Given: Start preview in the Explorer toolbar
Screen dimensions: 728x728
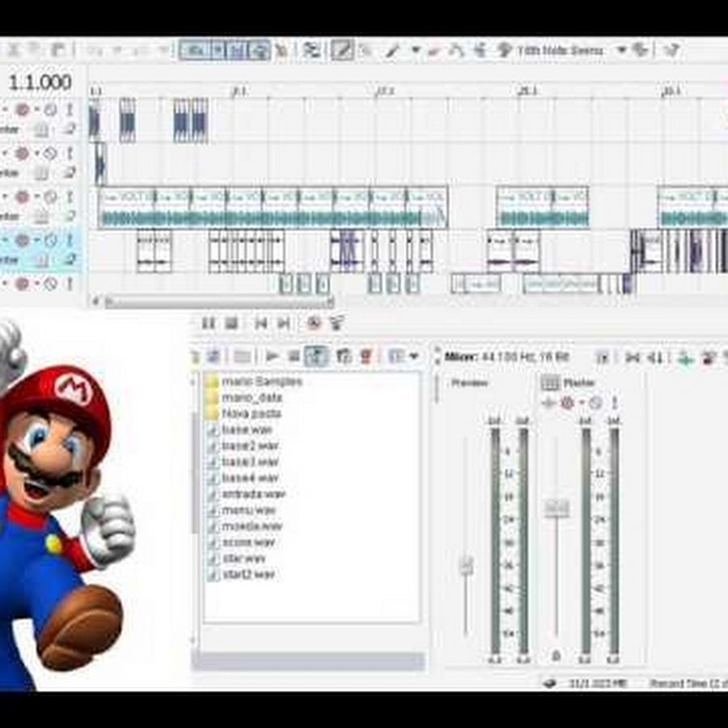Looking at the screenshot, I should [x=272, y=356].
